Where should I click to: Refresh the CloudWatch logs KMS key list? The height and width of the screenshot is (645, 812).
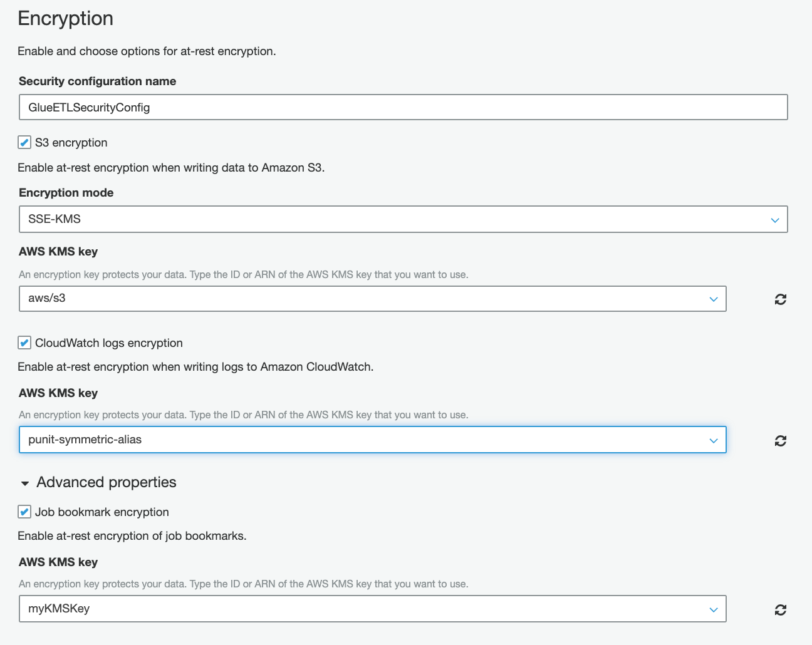point(780,441)
